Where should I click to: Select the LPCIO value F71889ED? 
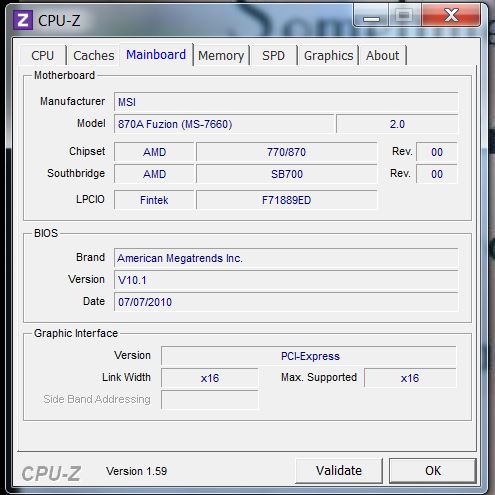[287, 200]
